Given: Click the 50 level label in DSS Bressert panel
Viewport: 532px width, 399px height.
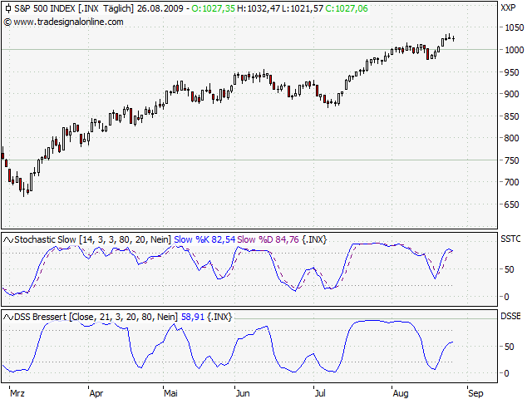Looking at the screenshot, I should point(510,347).
